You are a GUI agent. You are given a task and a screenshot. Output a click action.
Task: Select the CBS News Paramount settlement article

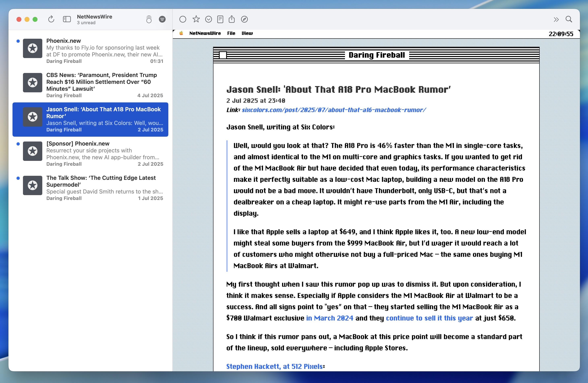90,85
